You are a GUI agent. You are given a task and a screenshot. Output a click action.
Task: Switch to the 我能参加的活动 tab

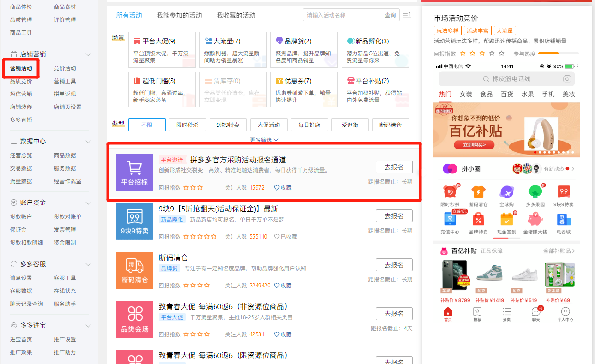point(180,15)
